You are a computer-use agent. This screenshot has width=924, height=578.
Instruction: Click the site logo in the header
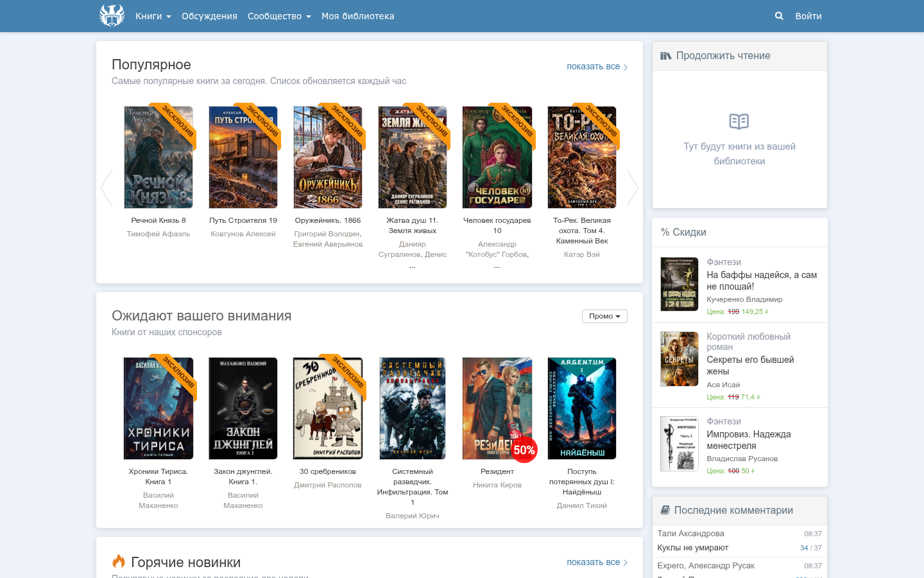(x=112, y=16)
